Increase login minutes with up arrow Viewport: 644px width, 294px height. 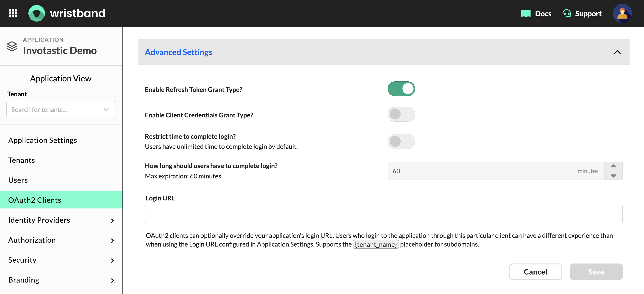pos(613,166)
